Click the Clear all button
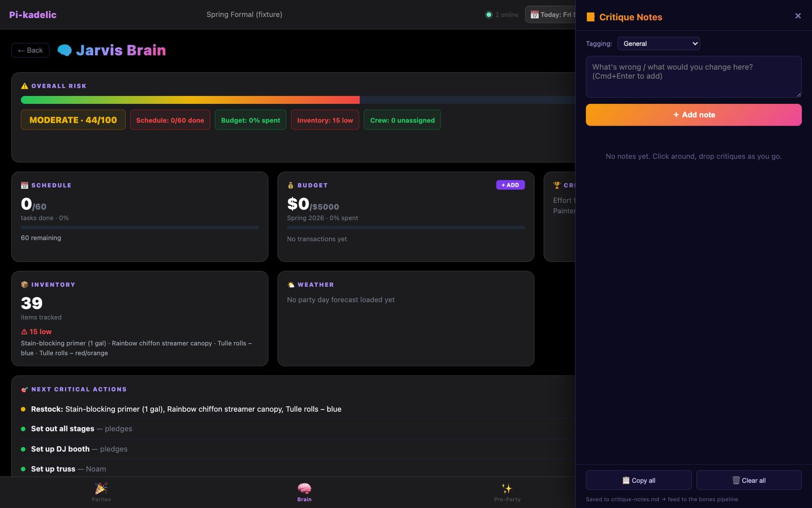 click(x=749, y=480)
